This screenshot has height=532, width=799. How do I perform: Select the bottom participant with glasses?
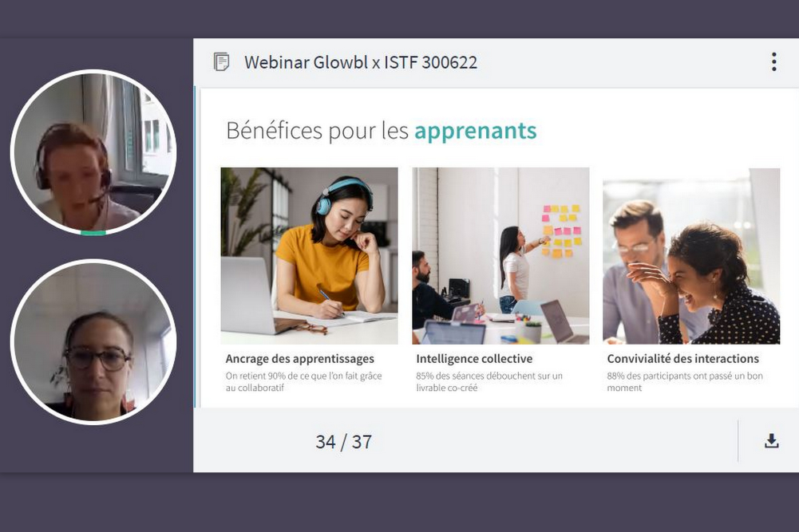tap(93, 341)
